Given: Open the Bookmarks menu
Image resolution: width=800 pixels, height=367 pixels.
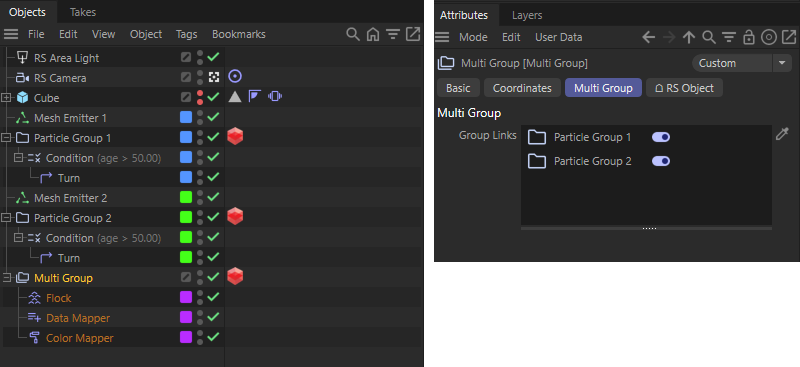Looking at the screenshot, I should click(239, 34).
